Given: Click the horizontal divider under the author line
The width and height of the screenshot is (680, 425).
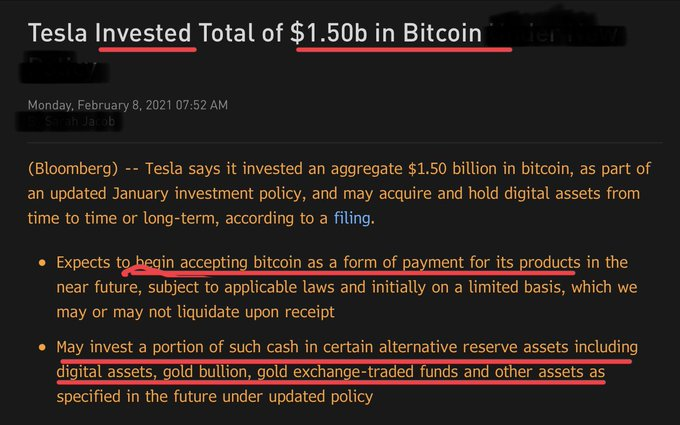Looking at the screenshot, I should coord(345,142).
